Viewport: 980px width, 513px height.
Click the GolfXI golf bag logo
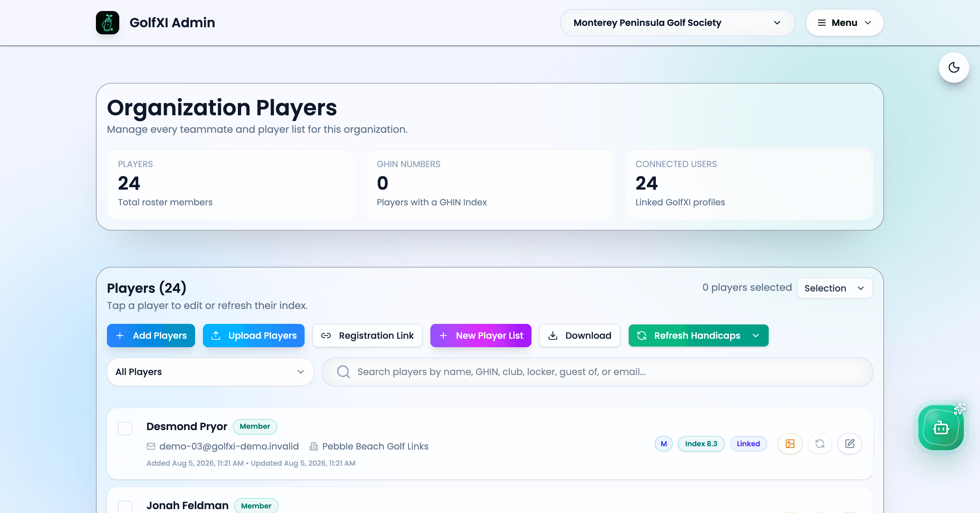[107, 22]
